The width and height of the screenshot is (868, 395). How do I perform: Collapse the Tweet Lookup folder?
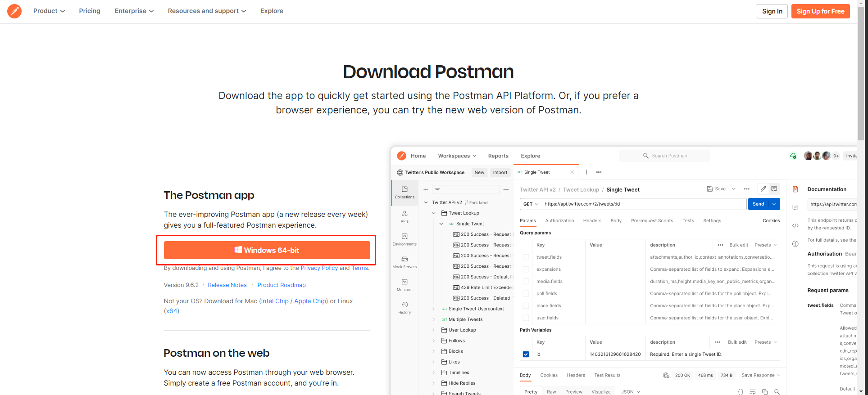tap(433, 213)
